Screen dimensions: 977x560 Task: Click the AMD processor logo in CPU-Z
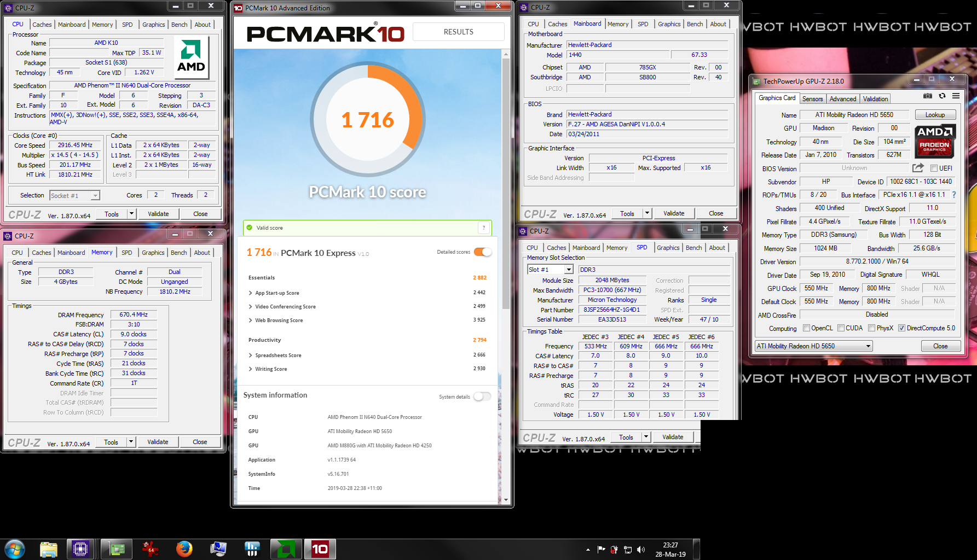[191, 58]
